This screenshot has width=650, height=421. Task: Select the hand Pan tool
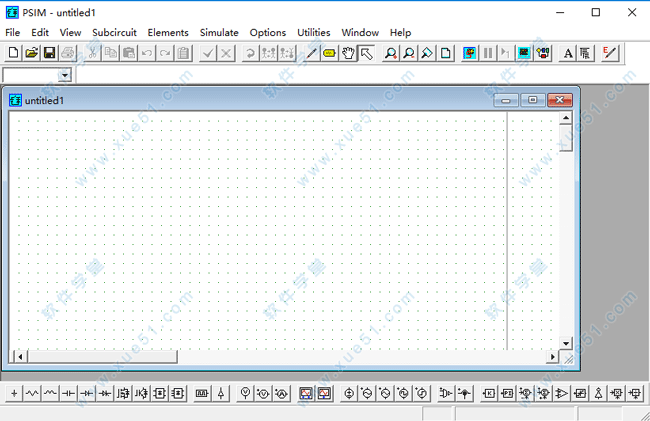(347, 53)
